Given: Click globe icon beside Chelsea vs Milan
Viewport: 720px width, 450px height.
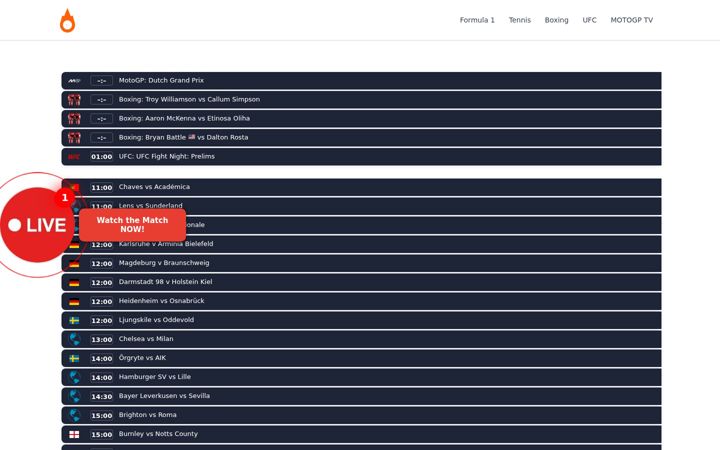Looking at the screenshot, I should [x=74, y=339].
